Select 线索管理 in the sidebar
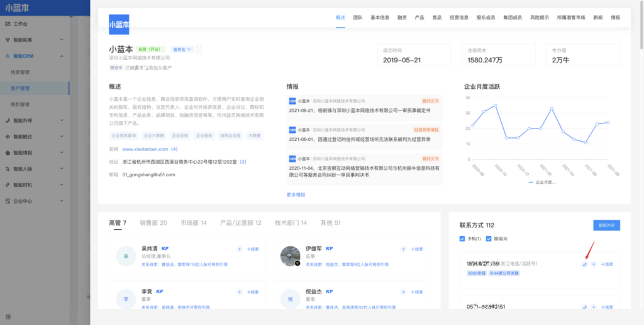This screenshot has width=644, height=325. [21, 72]
